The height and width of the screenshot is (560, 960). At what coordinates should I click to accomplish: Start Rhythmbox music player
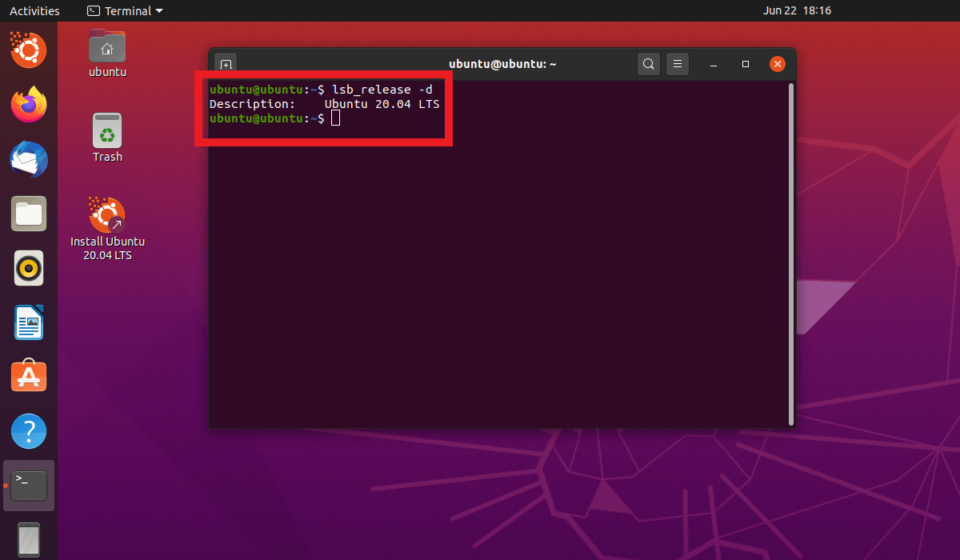(29, 268)
